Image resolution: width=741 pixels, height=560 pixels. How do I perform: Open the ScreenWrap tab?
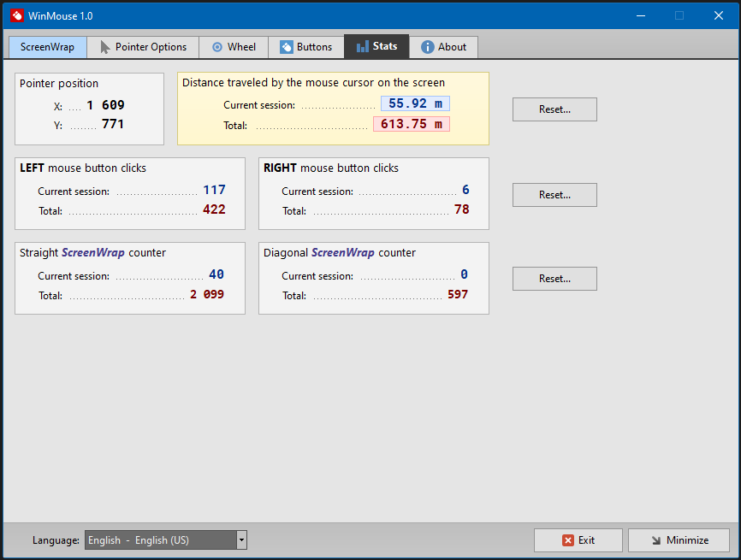coord(48,47)
